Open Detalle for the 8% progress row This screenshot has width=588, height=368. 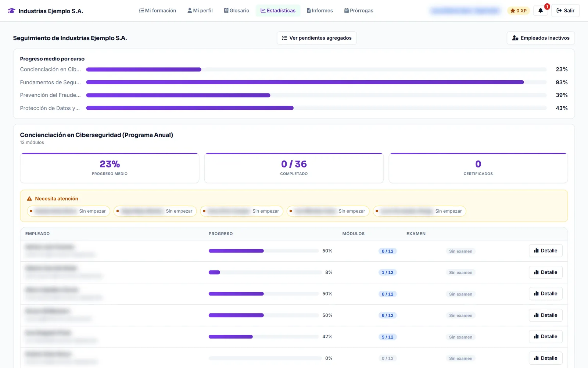(x=546, y=272)
